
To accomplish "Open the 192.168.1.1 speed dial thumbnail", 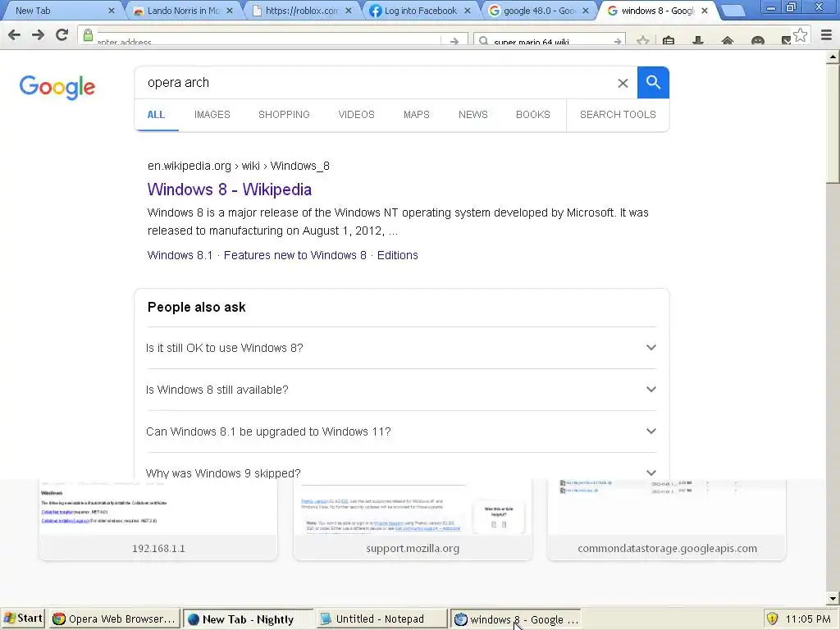I will tap(158, 519).
